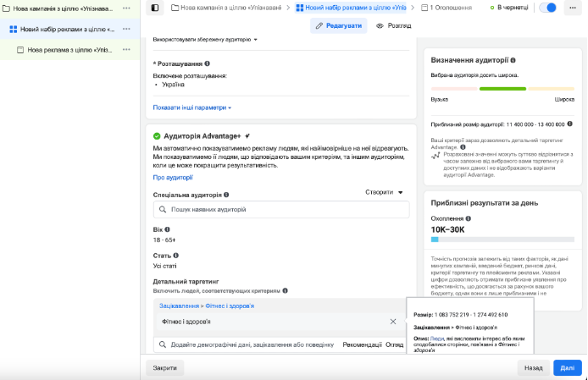Click the Далі button
This screenshot has width=588, height=380.
[x=567, y=368]
